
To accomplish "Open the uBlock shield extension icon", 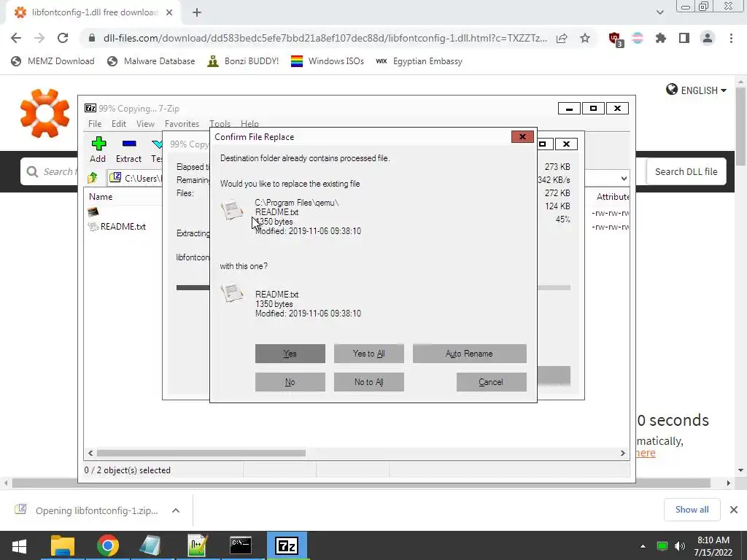I will pyautogui.click(x=615, y=39).
